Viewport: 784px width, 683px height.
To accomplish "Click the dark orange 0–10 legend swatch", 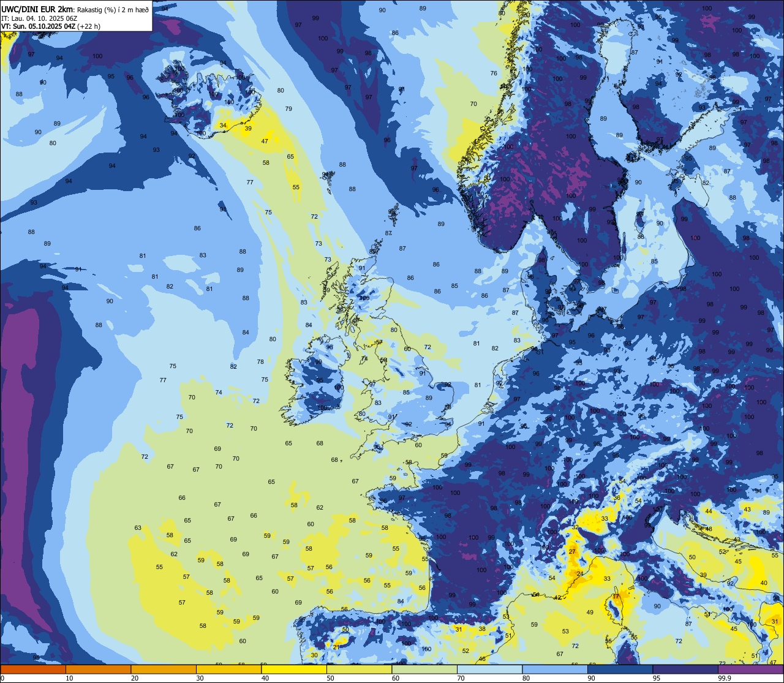I will tap(33, 669).
